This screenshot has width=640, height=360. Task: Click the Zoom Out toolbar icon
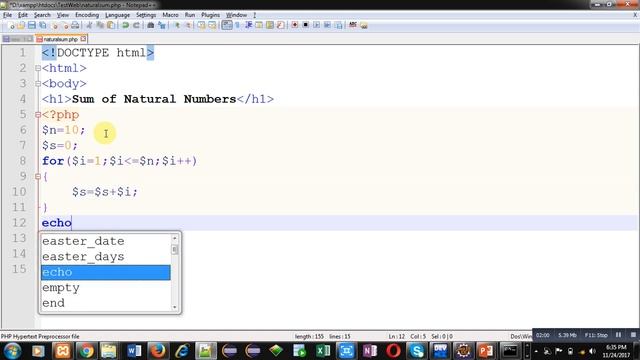[188, 25]
